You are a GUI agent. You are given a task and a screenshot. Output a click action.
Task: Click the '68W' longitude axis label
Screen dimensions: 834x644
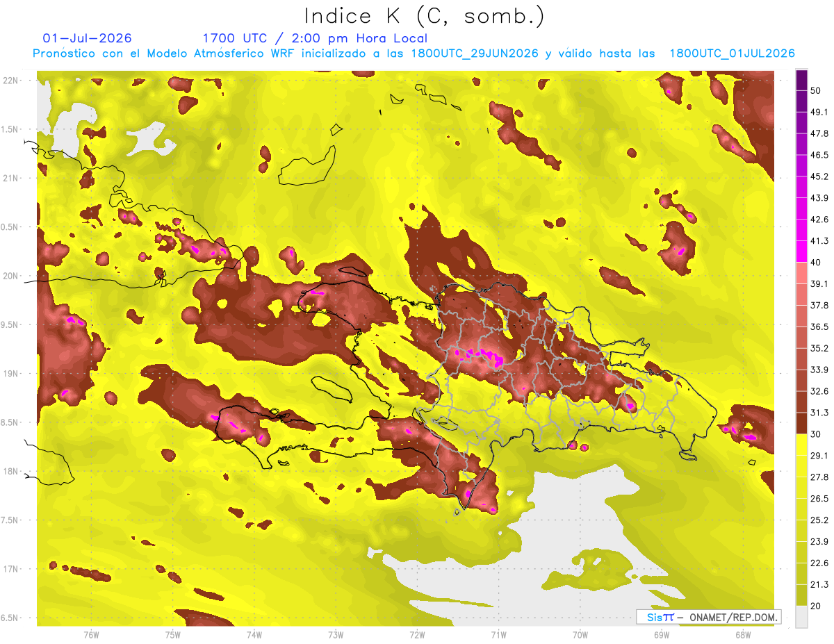743,635
